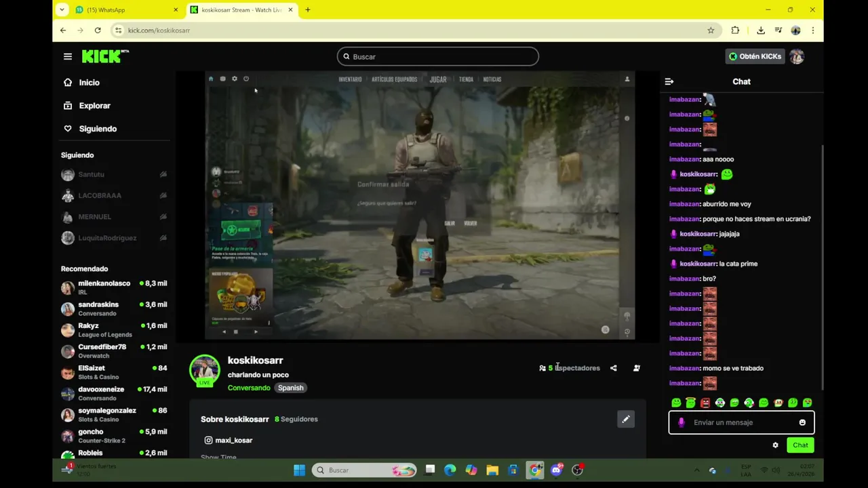Switch to the WhatsApp browser tab
Viewport: 868px width, 488px height.
click(x=126, y=10)
